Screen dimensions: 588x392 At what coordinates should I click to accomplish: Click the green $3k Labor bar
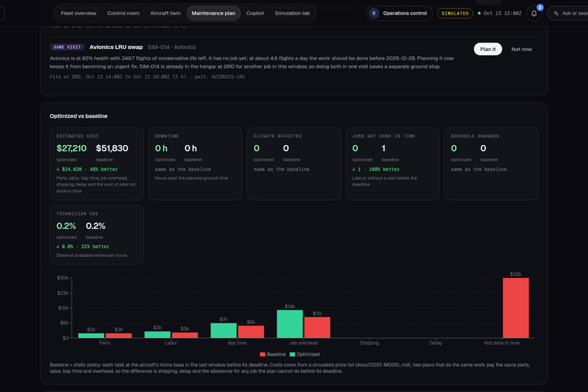(157, 334)
